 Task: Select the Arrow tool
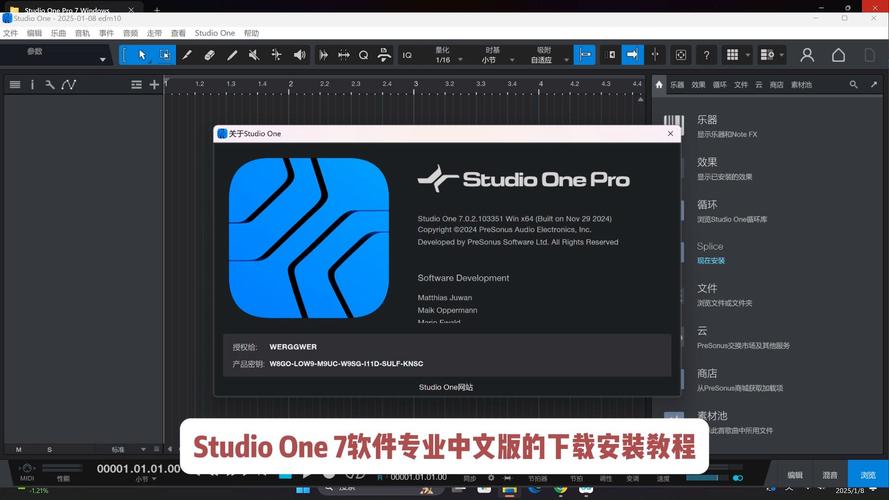point(142,55)
